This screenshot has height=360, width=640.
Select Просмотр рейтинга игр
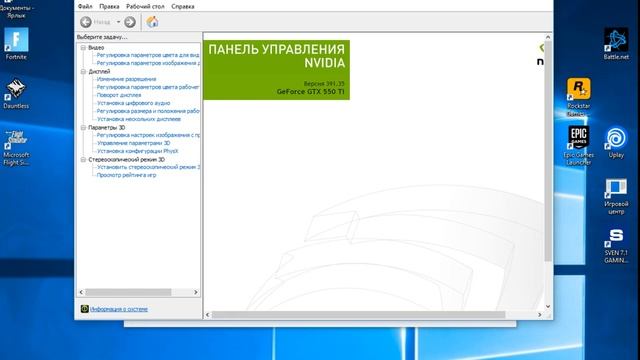(126, 175)
